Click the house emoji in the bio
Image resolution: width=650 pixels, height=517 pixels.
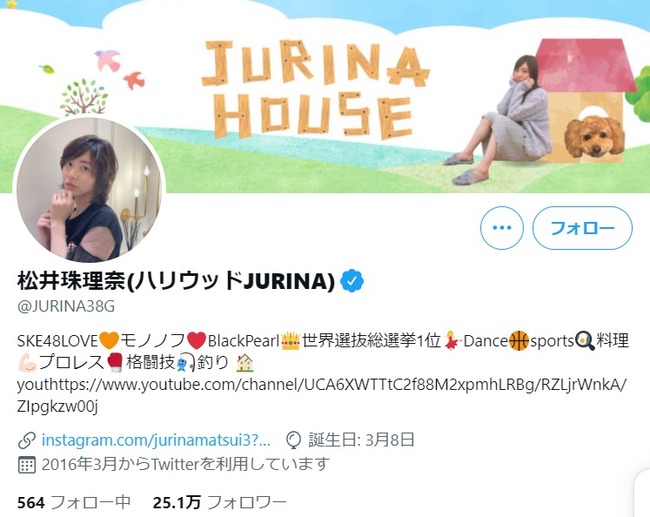click(x=245, y=363)
